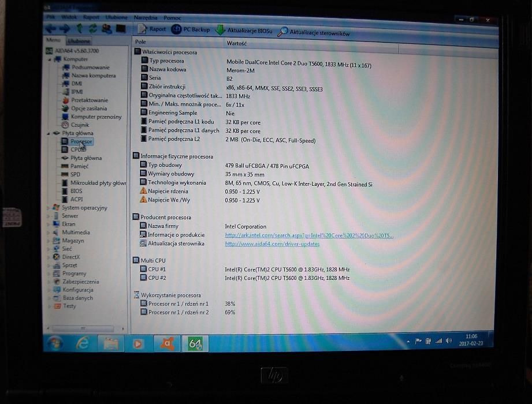The image size is (532, 404).
Task: Open the Pomoc menu
Action: tap(172, 18)
